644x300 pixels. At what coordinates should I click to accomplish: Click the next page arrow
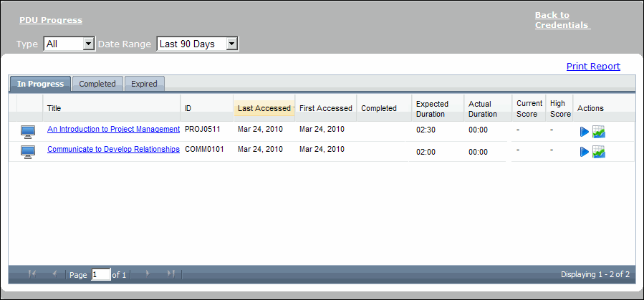click(x=147, y=274)
